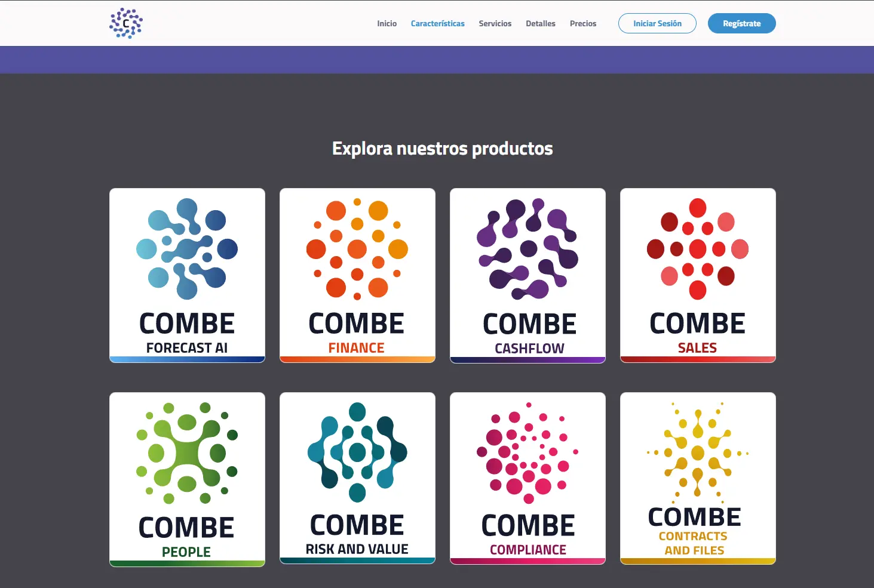The height and width of the screenshot is (588, 874).
Task: Open the Características nav item
Action: [x=437, y=24]
